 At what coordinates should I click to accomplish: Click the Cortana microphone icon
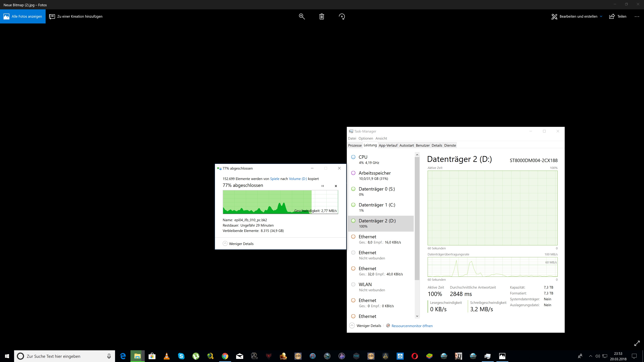coord(109,356)
